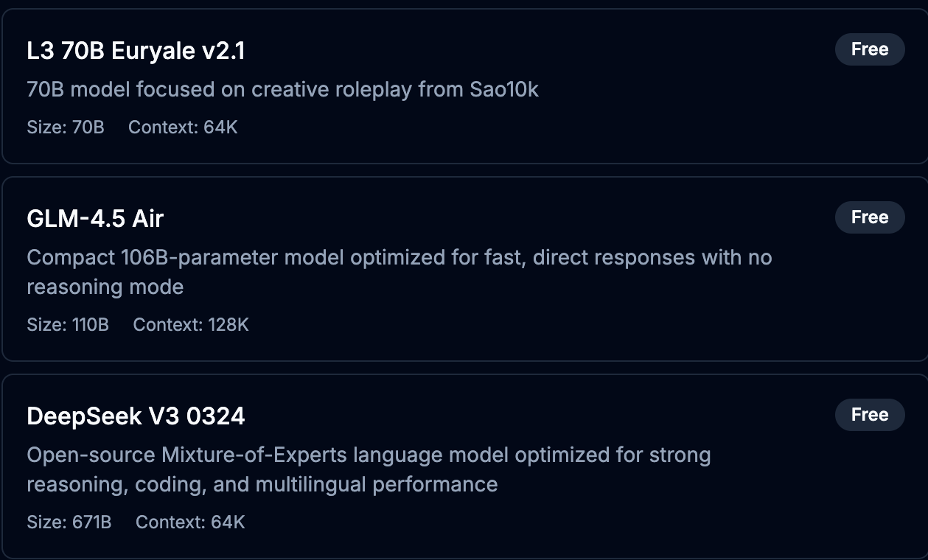Click the 'Size: 110B' label
Viewport: 928px width, 560px height.
click(68, 325)
